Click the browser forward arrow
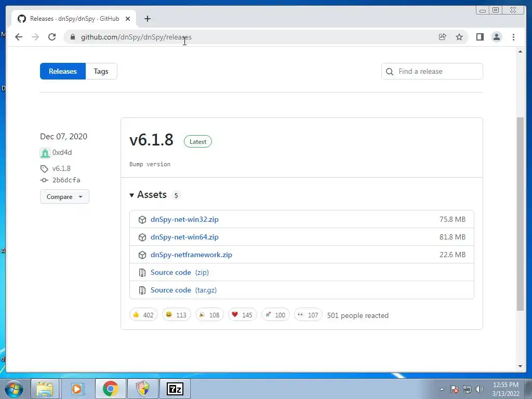Image resolution: width=532 pixels, height=399 pixels. point(35,37)
